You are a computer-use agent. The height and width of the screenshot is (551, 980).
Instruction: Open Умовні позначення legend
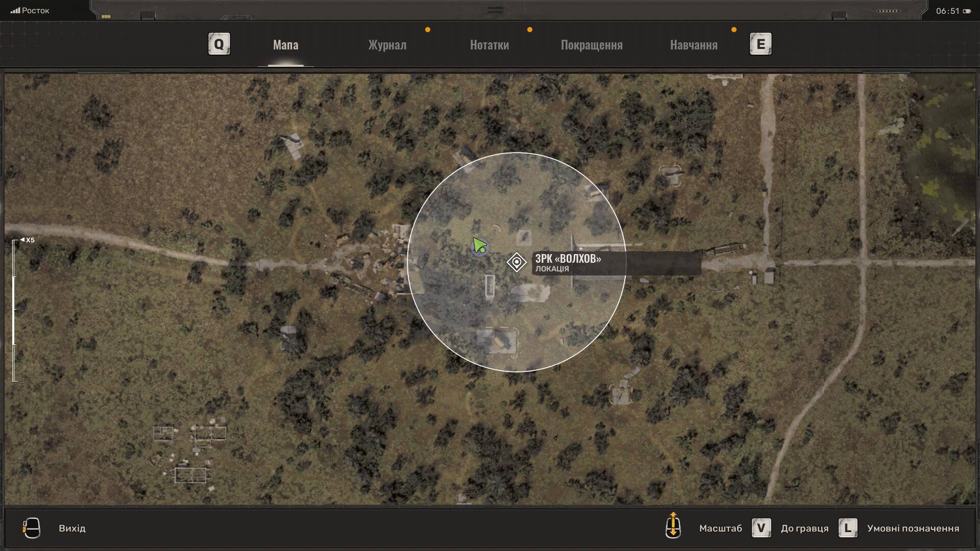click(913, 529)
